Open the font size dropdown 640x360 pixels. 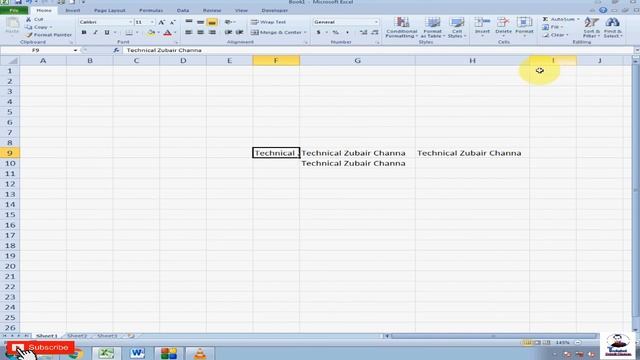(x=152, y=22)
